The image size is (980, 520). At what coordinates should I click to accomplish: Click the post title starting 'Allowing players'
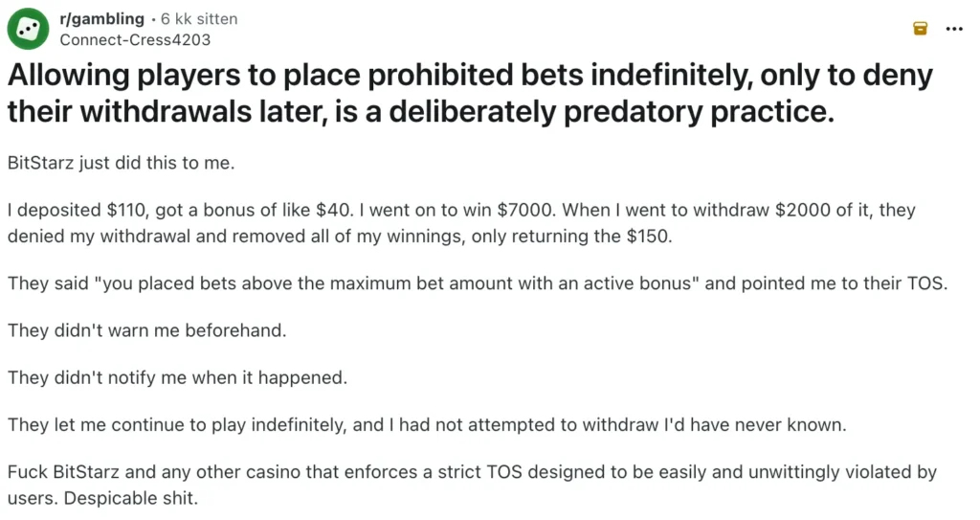(469, 94)
